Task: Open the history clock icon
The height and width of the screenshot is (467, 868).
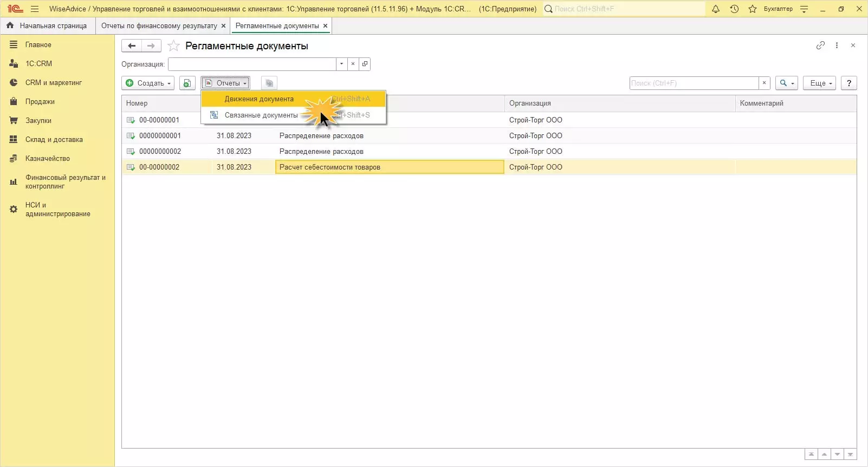Action: point(734,9)
